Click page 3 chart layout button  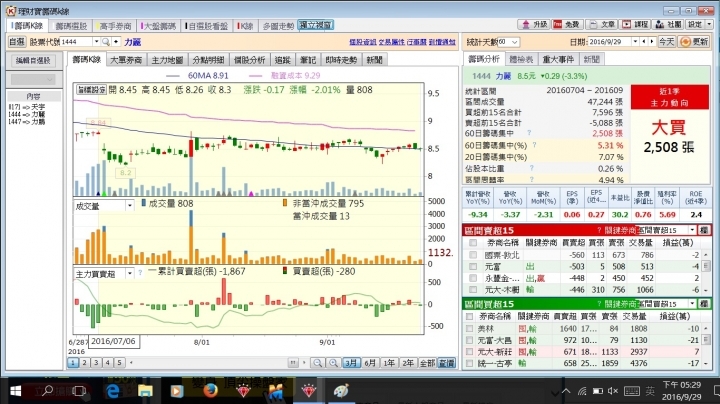pyautogui.click(x=96, y=363)
